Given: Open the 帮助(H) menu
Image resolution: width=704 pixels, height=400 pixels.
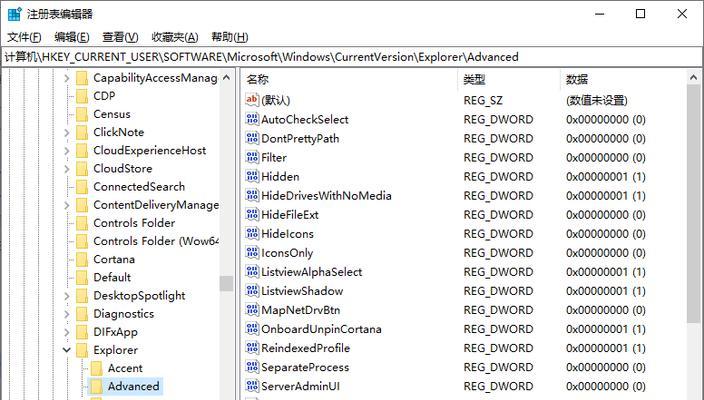Looking at the screenshot, I should pos(229,37).
